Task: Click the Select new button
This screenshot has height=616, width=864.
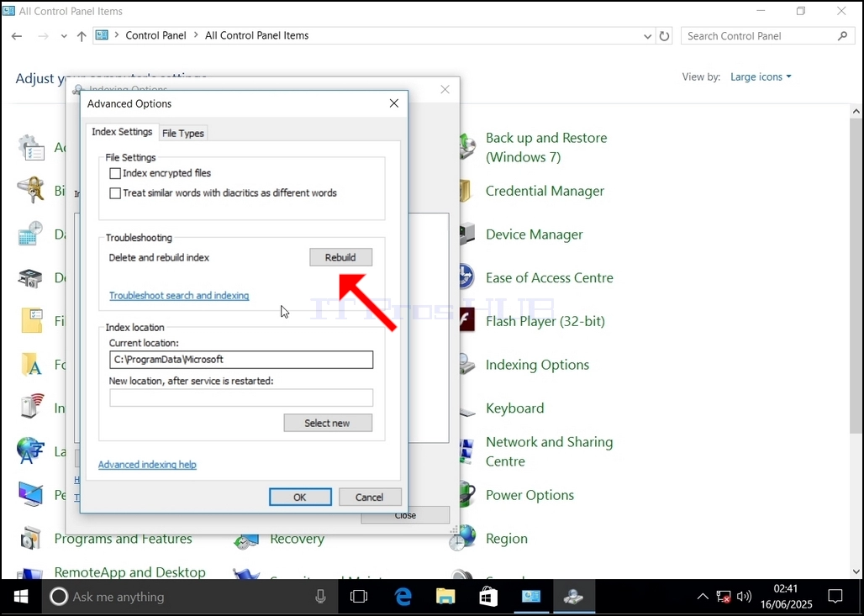Action: coord(328,424)
